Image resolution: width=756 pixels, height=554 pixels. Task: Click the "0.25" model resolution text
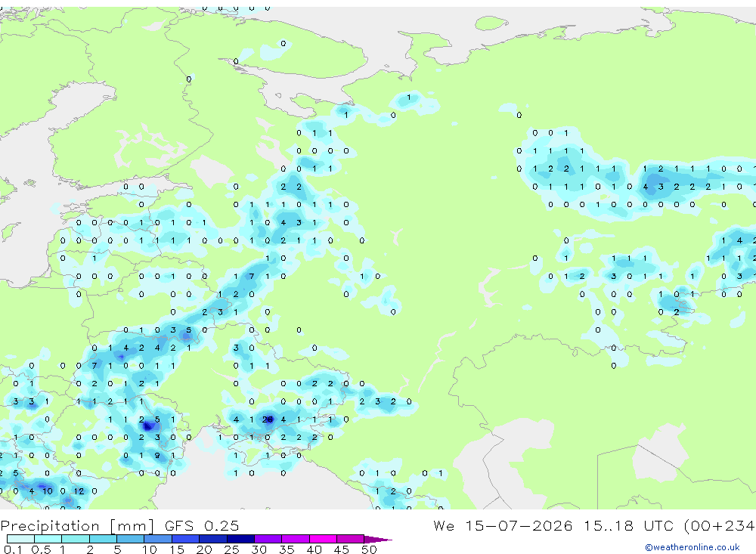coord(222,525)
